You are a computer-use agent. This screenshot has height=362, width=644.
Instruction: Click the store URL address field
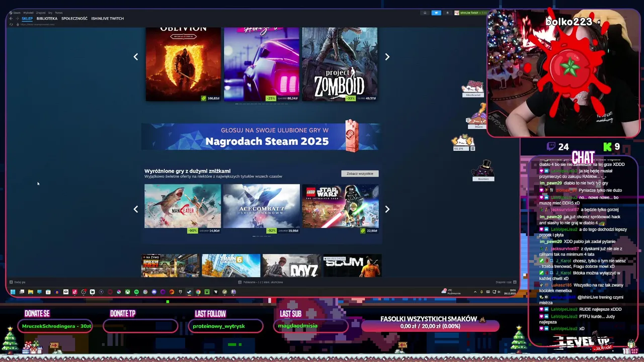click(x=37, y=24)
